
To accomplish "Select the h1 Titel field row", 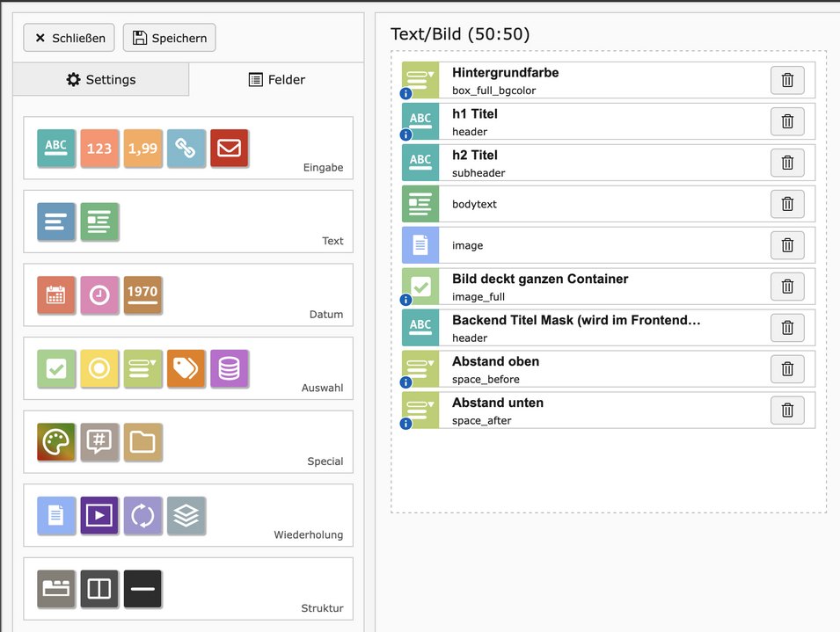I will click(609, 121).
